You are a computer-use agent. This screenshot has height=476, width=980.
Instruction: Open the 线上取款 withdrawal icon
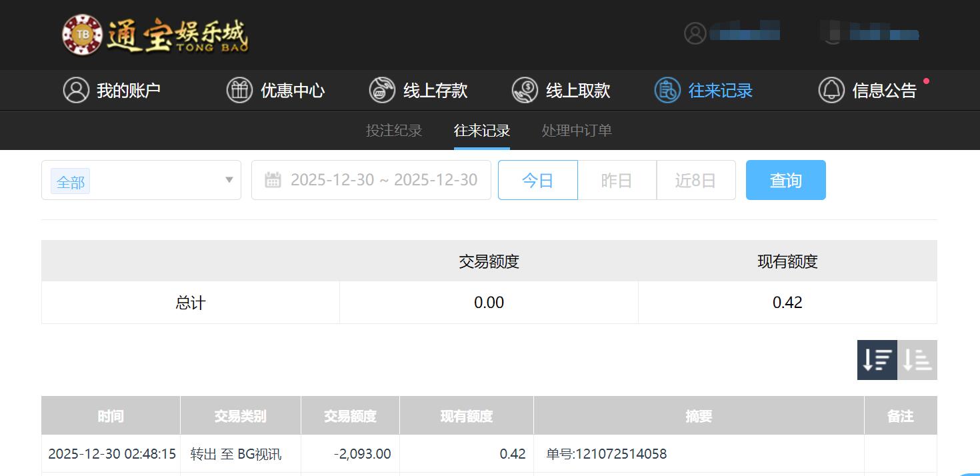click(x=524, y=90)
